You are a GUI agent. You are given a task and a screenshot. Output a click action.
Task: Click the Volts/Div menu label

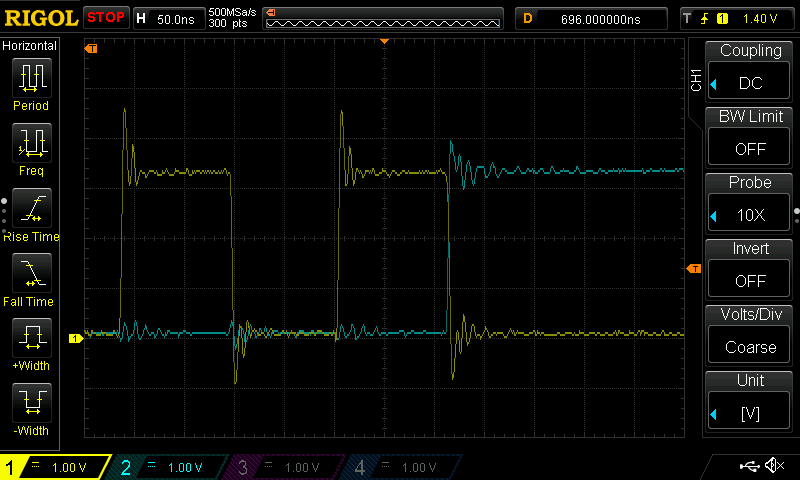(751, 314)
